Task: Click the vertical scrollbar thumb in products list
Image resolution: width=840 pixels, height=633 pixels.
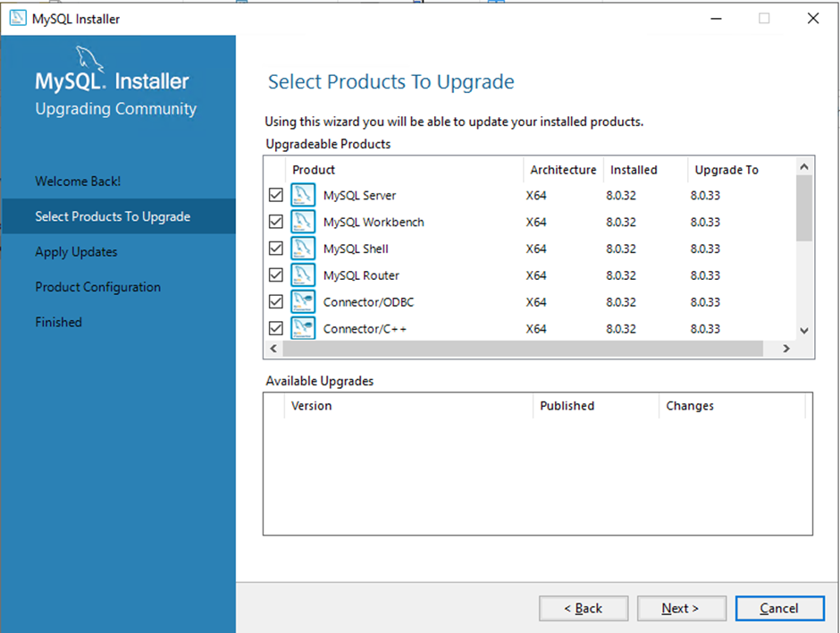Action: [804, 208]
